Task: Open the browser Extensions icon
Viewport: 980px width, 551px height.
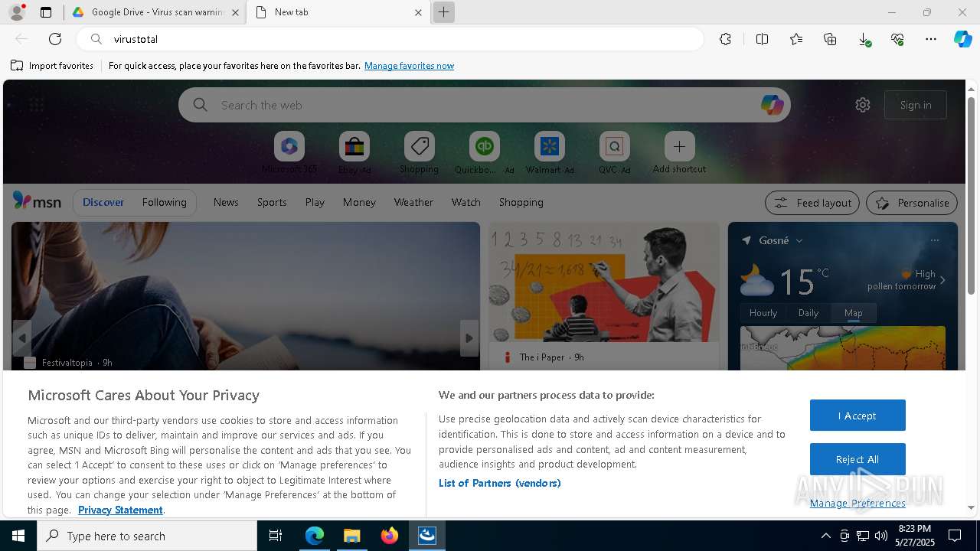Action: (725, 39)
